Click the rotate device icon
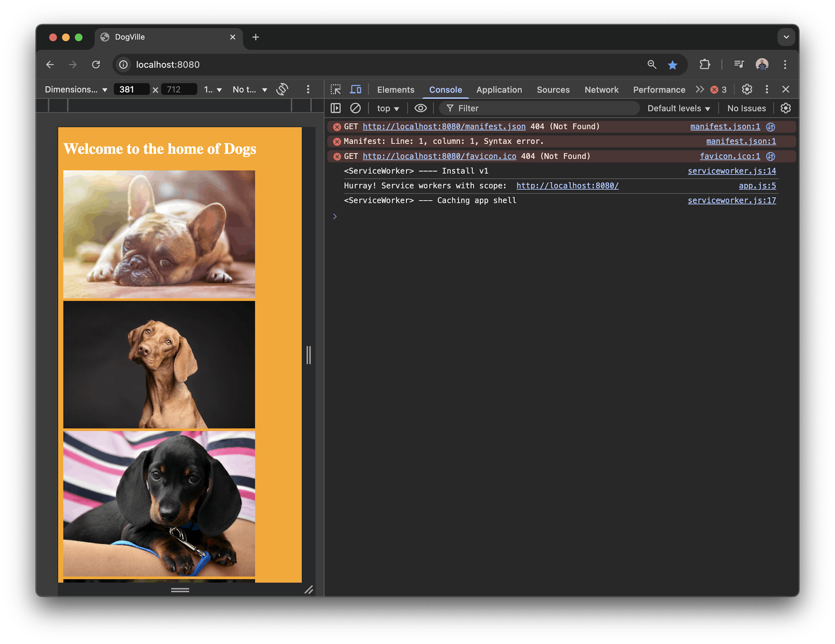The image size is (835, 644). click(x=283, y=89)
